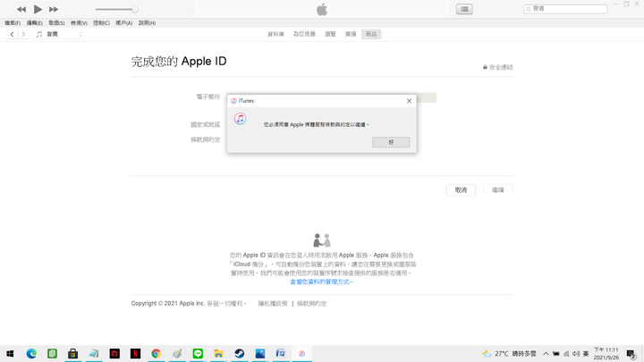The image size is (644, 362).
Task: Switch to the 廣播 tab
Action: point(351,34)
